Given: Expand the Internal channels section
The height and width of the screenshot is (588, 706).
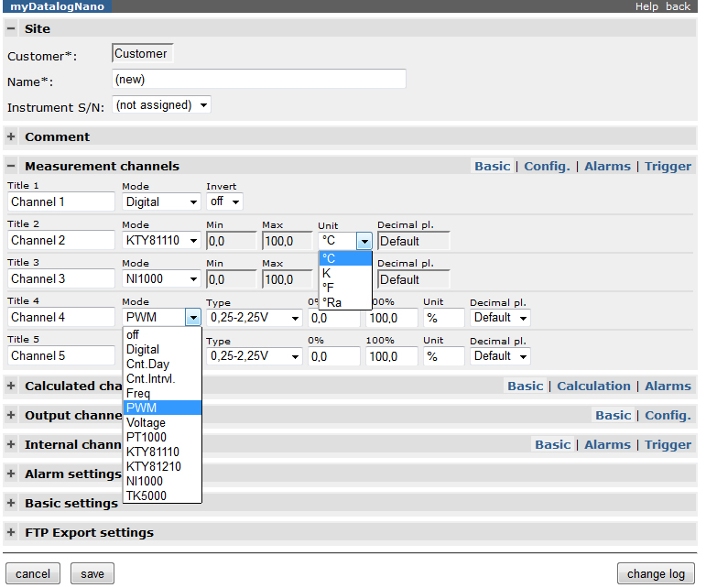Looking at the screenshot, I should point(11,444).
